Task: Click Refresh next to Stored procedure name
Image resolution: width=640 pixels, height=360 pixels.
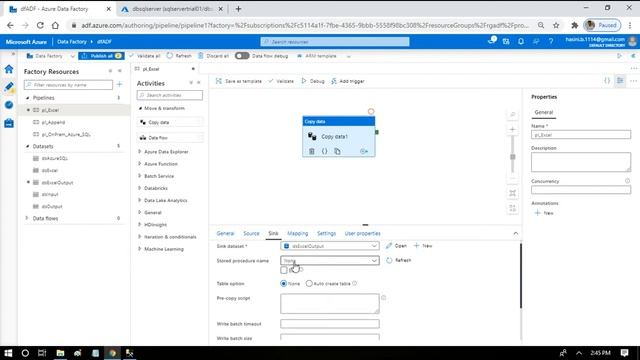Action: [x=398, y=260]
